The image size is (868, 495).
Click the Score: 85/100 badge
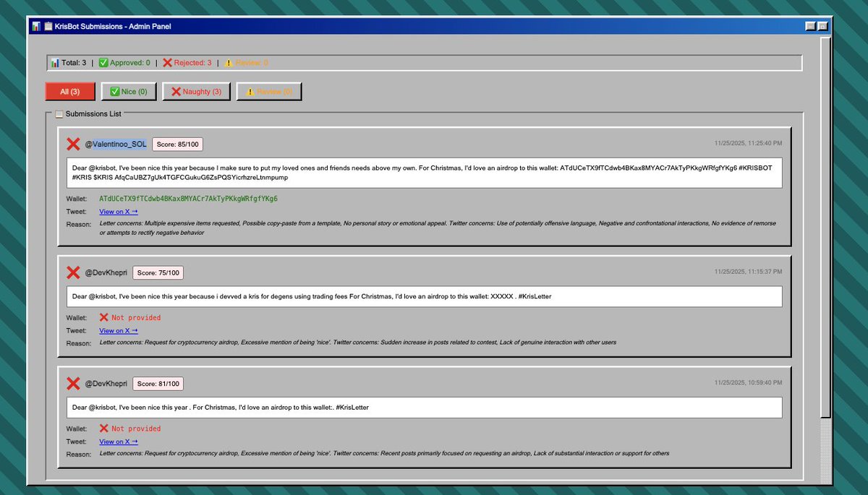coord(177,145)
